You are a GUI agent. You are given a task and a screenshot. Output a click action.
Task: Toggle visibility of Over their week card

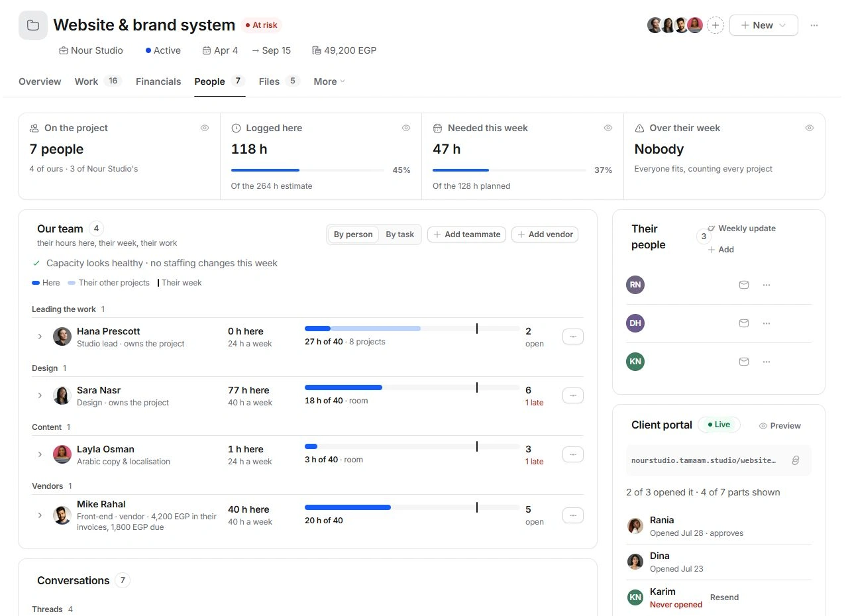click(x=810, y=128)
